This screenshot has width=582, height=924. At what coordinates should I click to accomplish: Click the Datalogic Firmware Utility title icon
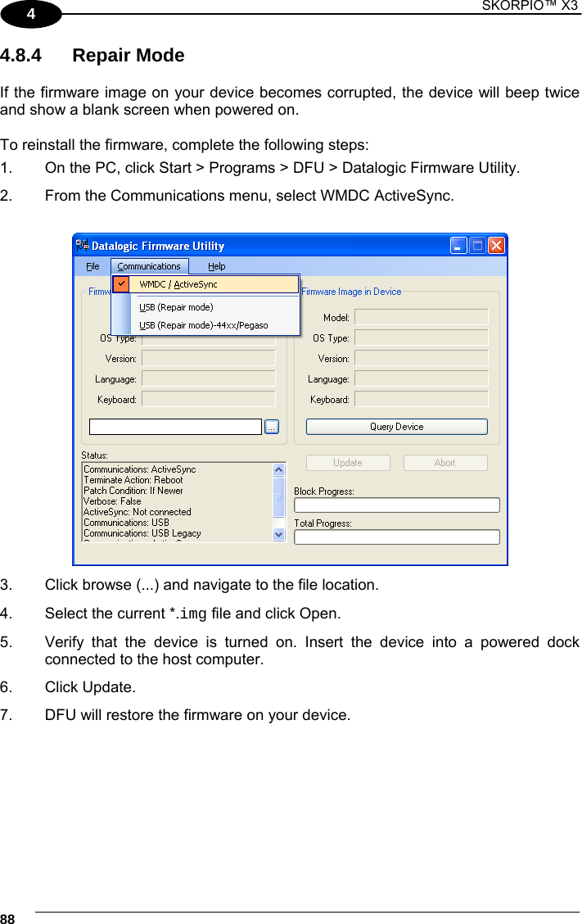(x=83, y=245)
